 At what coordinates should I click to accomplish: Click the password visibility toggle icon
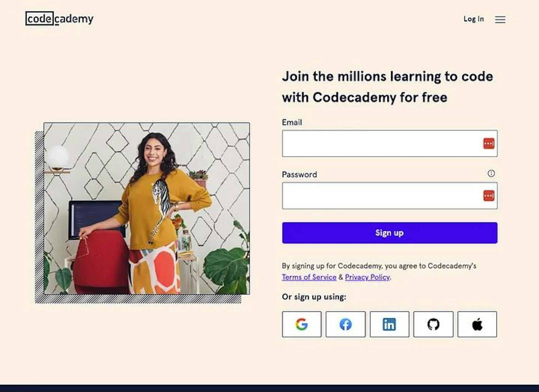(x=487, y=195)
